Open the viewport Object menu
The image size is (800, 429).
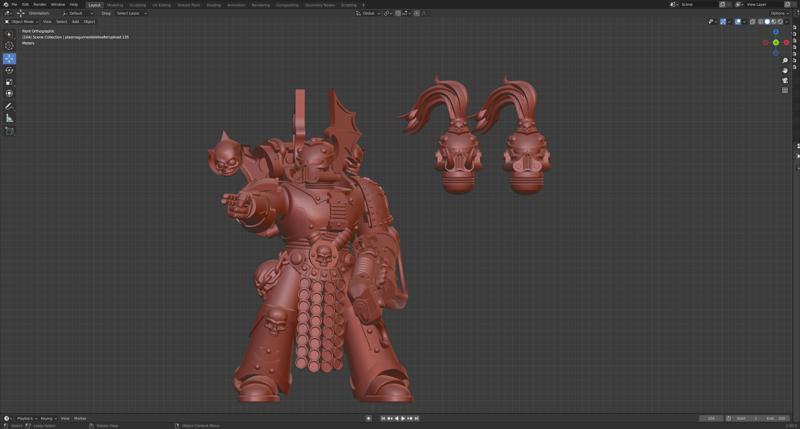click(x=89, y=21)
